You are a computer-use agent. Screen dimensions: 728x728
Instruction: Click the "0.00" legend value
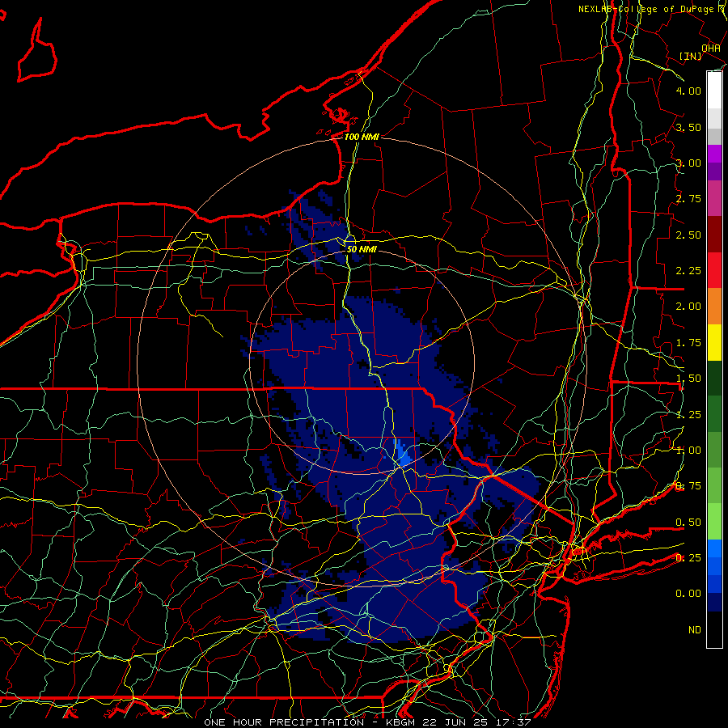[688, 594]
